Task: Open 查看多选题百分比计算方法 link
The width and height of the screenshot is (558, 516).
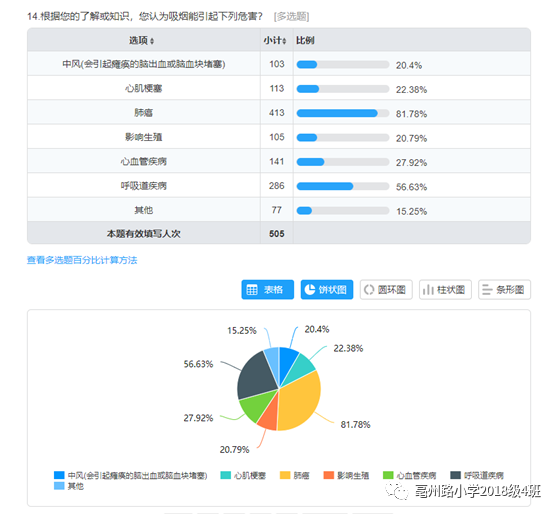Action: click(82, 260)
